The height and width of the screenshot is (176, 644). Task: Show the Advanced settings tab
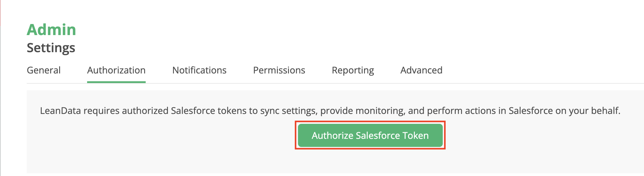(421, 70)
